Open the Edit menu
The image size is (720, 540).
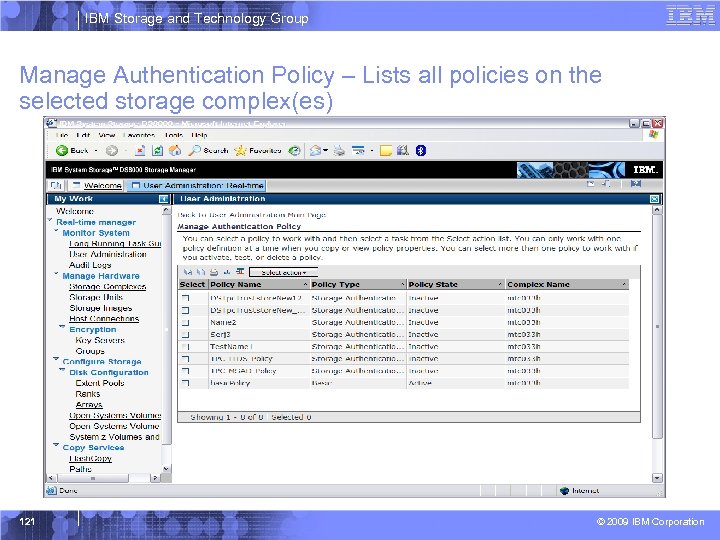click(x=83, y=135)
